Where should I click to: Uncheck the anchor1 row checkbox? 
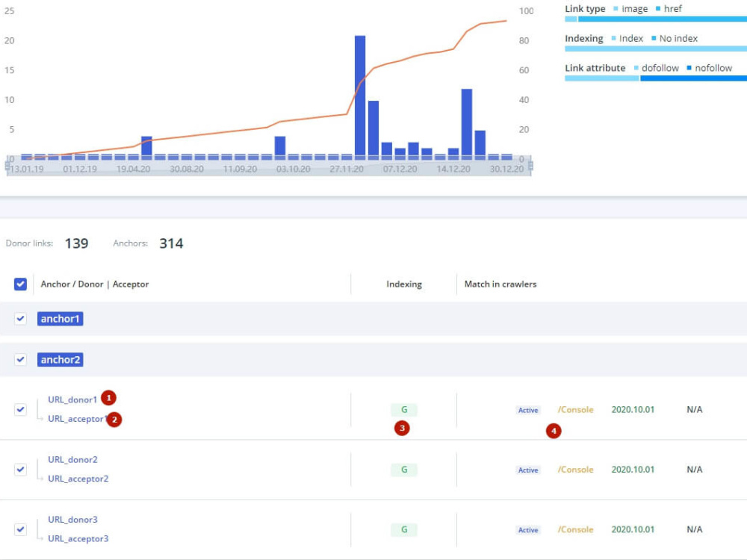[20, 319]
